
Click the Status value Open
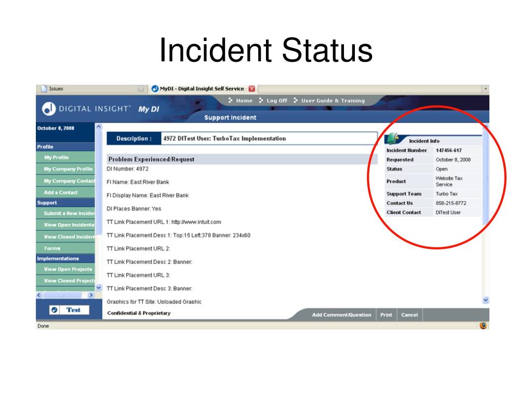pos(442,169)
